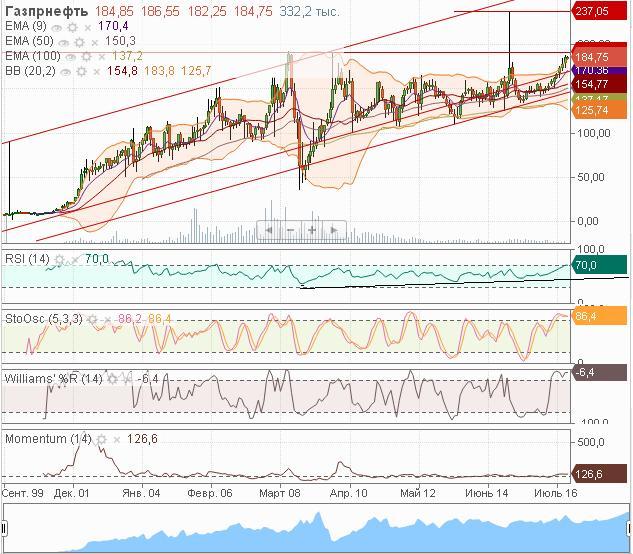Click the blue overview area chart navigator

coord(316,529)
